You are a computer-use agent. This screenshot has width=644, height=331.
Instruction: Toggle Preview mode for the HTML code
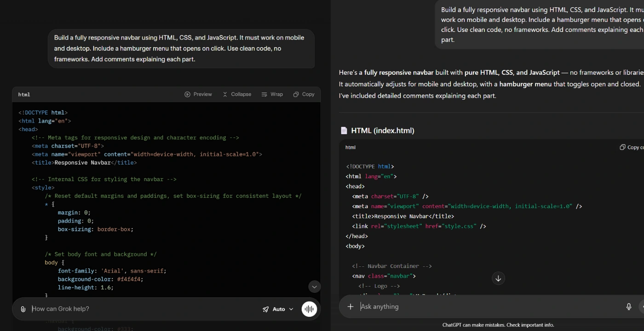click(198, 94)
